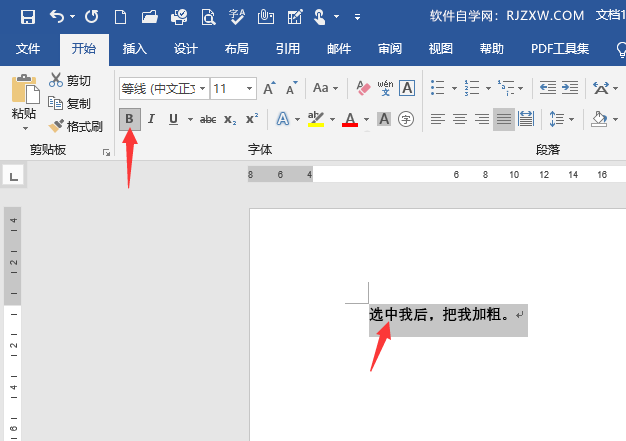Toggle justify alignment
626x441 pixels.
tap(504, 119)
